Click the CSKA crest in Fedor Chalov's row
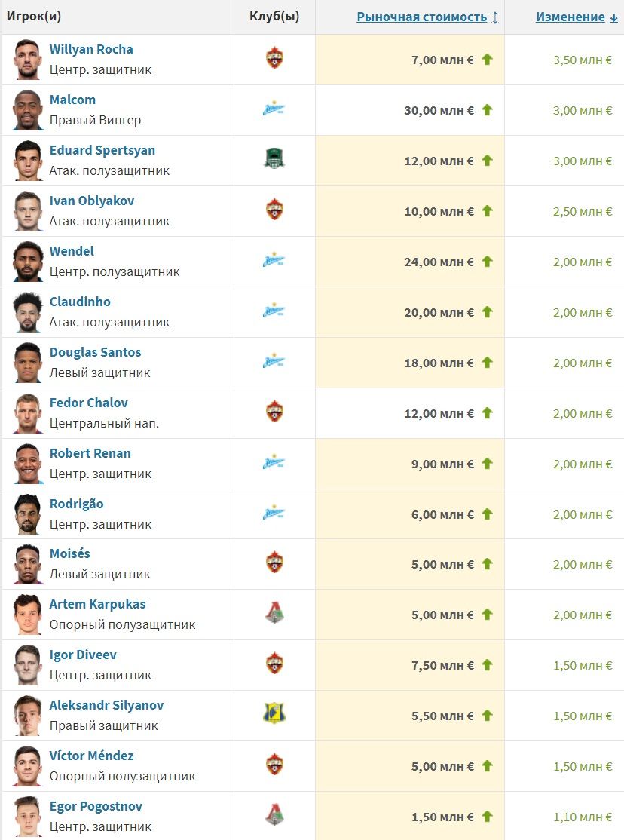 (274, 412)
